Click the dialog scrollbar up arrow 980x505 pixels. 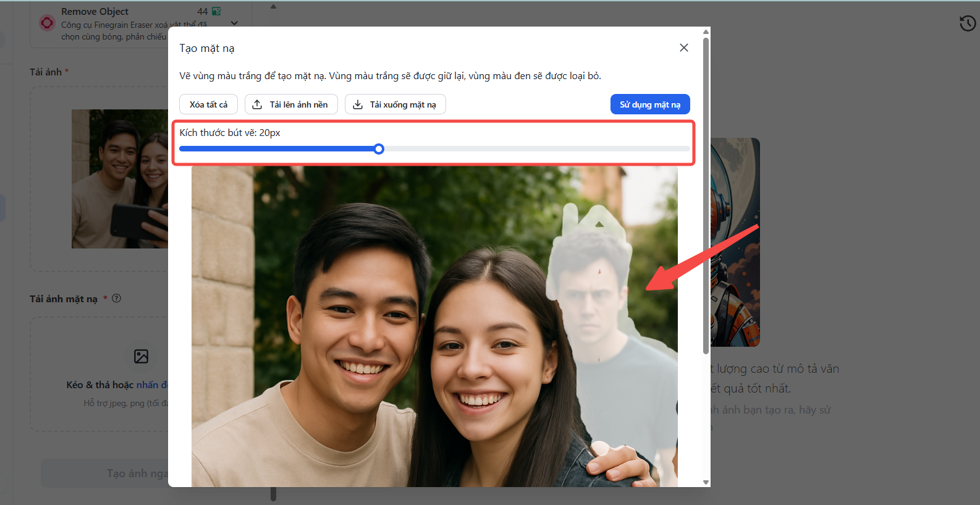point(706,32)
